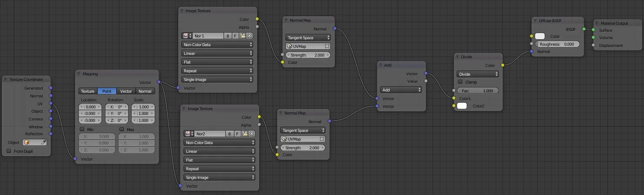Screen dimensions: 644x195
Task: Click Diffuse BSDF Normal input socket
Action: click(532, 51)
